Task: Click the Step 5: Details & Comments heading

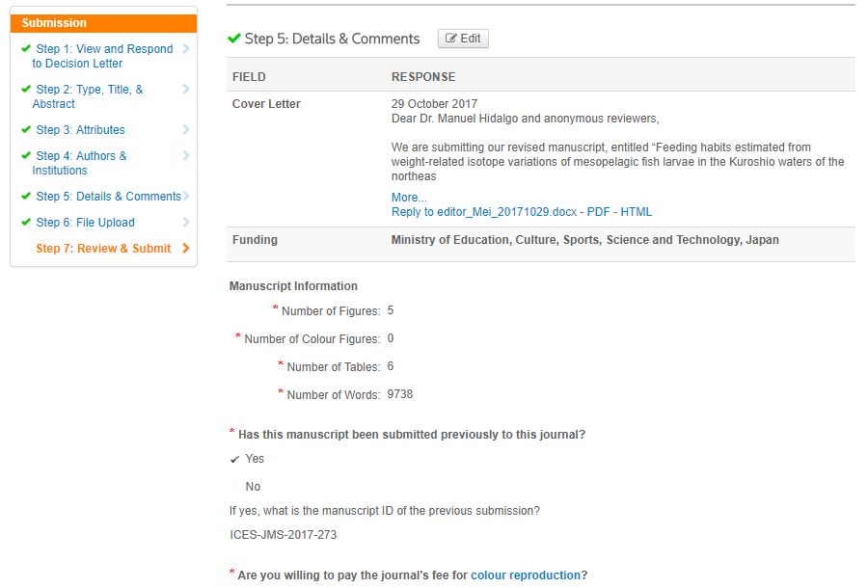Action: (x=332, y=39)
